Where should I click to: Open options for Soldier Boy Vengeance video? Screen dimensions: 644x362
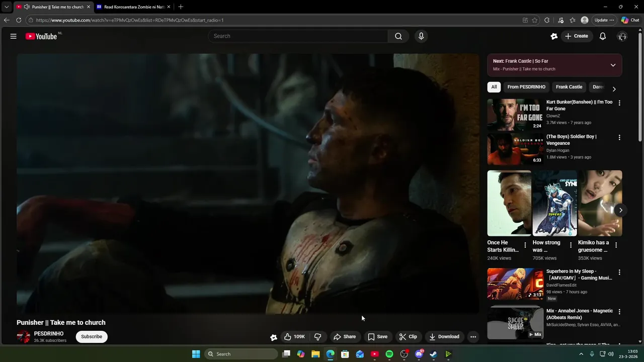pos(619,137)
